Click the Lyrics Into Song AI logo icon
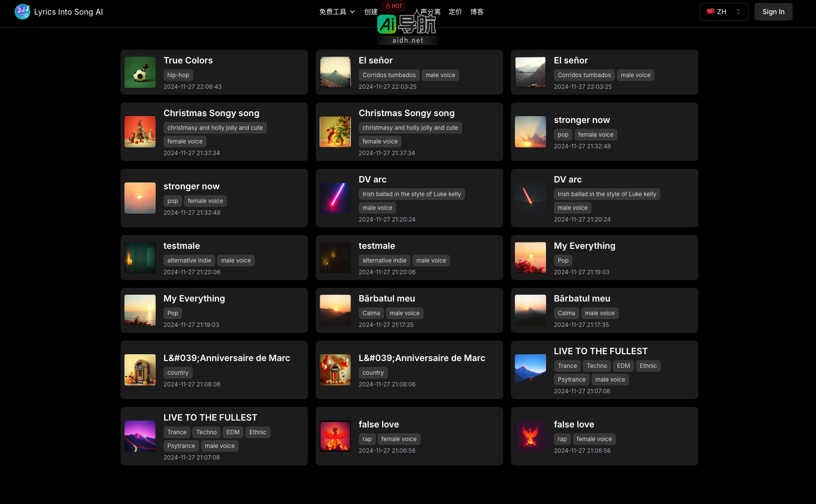Viewport: 816px width, 504px height. point(22,12)
